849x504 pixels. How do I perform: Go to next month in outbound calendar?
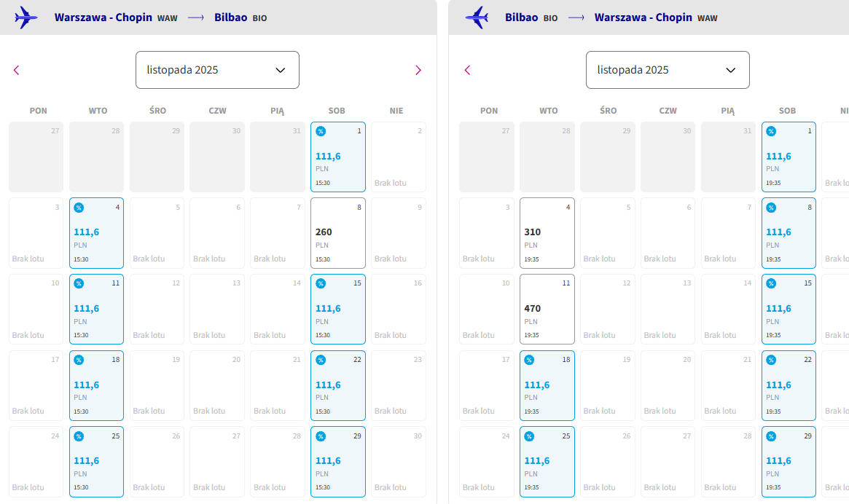[x=418, y=70]
